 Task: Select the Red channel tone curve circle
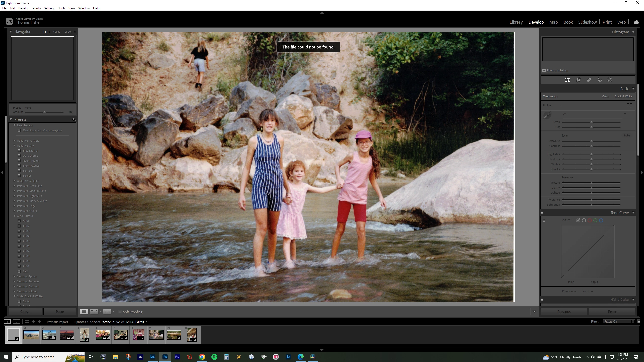pos(590,220)
